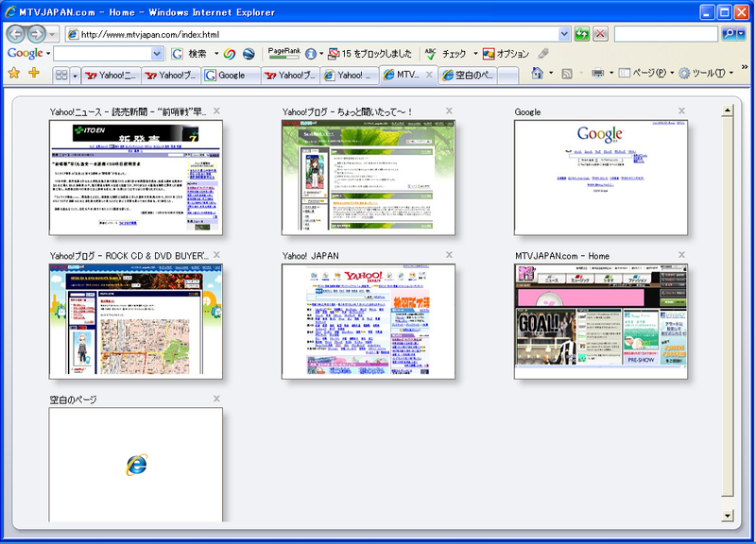Image resolution: width=756 pixels, height=544 pixels.
Task: Click the Quick Tabs scrollbar down arrow
Action: (728, 516)
